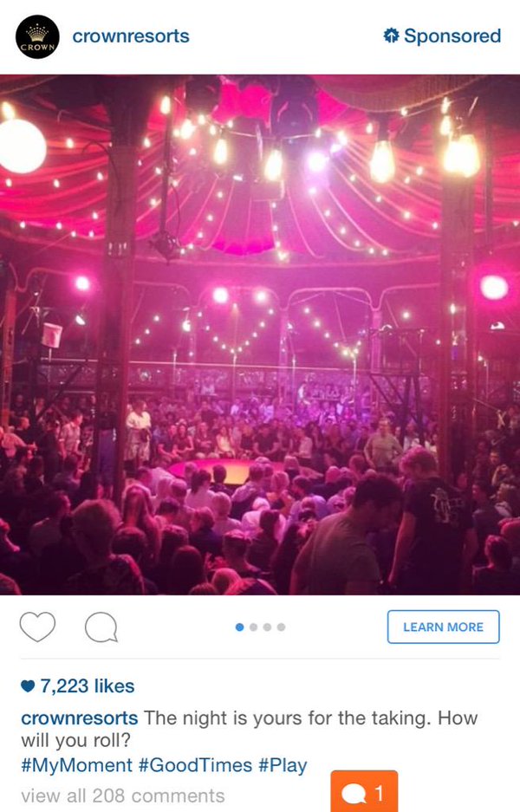Tap the circus tent photo
520x812 pixels.
(x=260, y=335)
